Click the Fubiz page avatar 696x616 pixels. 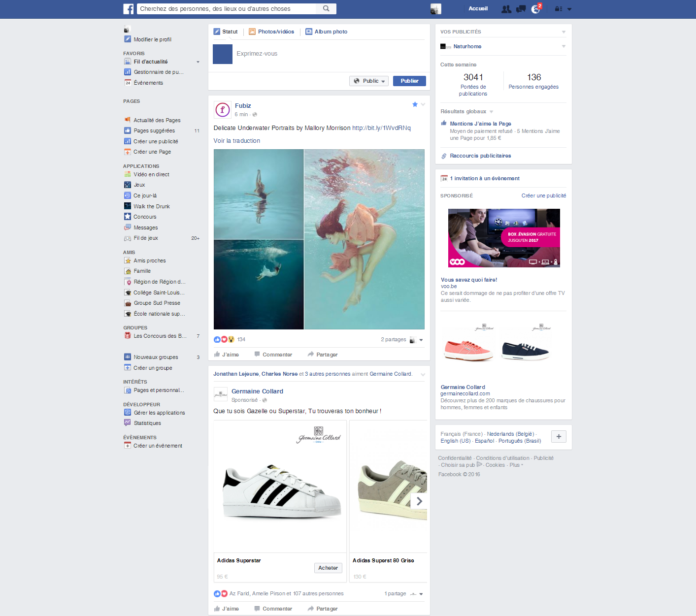[x=223, y=110]
